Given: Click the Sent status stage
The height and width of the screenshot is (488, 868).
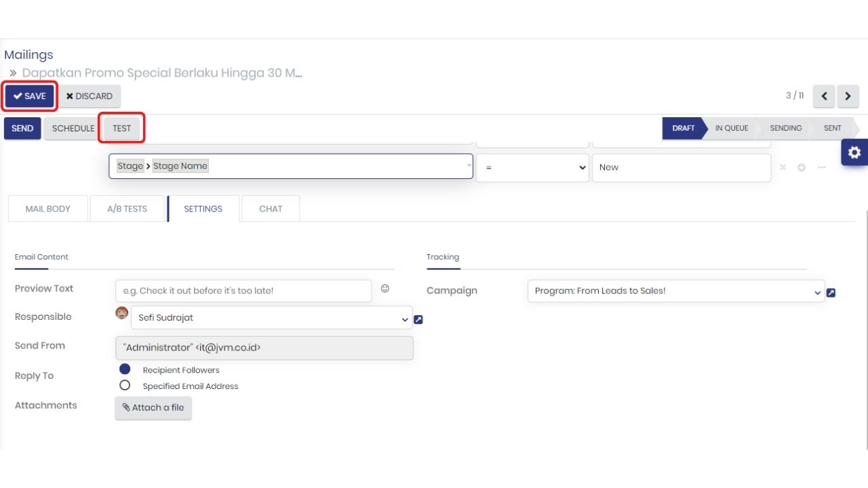Looking at the screenshot, I should click(x=833, y=128).
